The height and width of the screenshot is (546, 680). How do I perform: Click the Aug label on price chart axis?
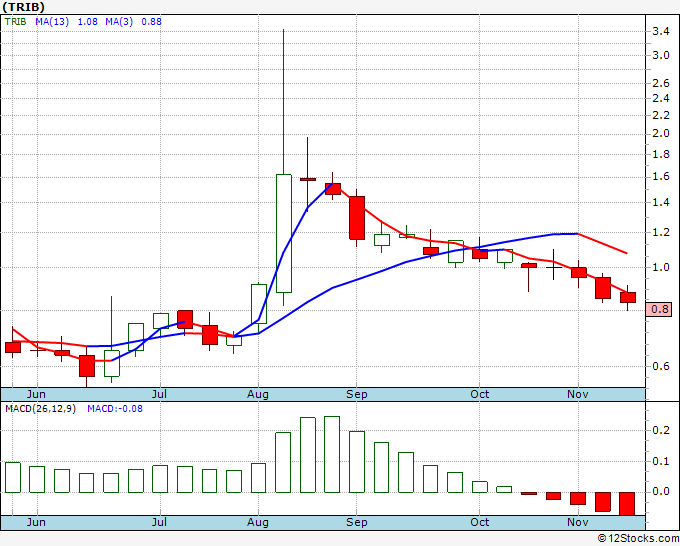pyautogui.click(x=258, y=394)
